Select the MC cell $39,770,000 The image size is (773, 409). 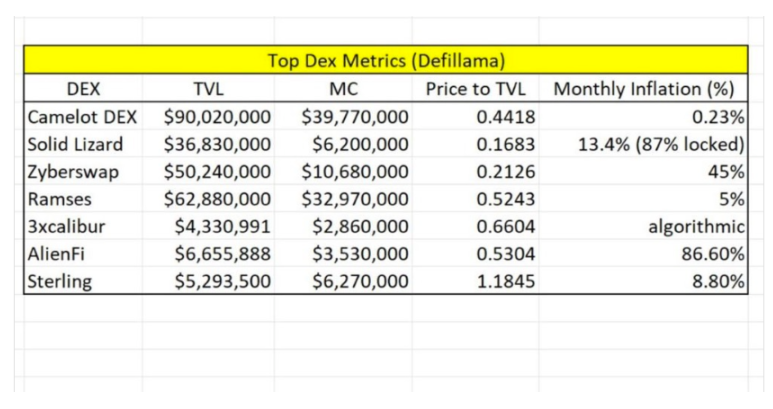click(x=343, y=117)
